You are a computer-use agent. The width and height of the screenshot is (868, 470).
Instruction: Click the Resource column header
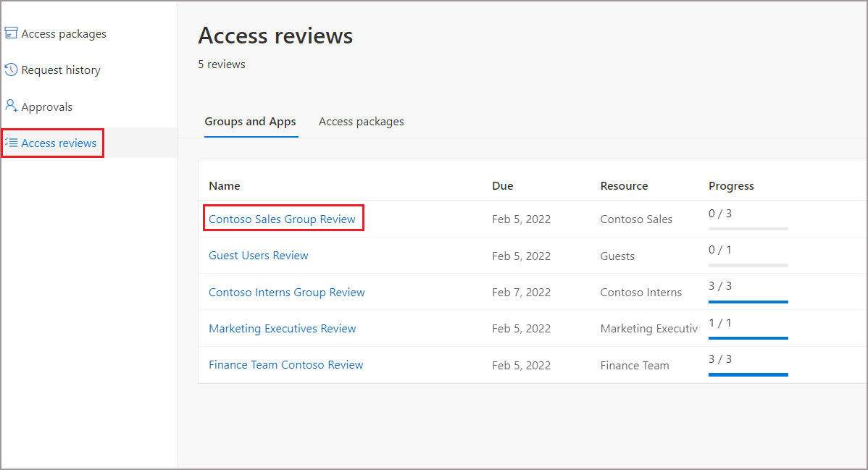coord(624,185)
